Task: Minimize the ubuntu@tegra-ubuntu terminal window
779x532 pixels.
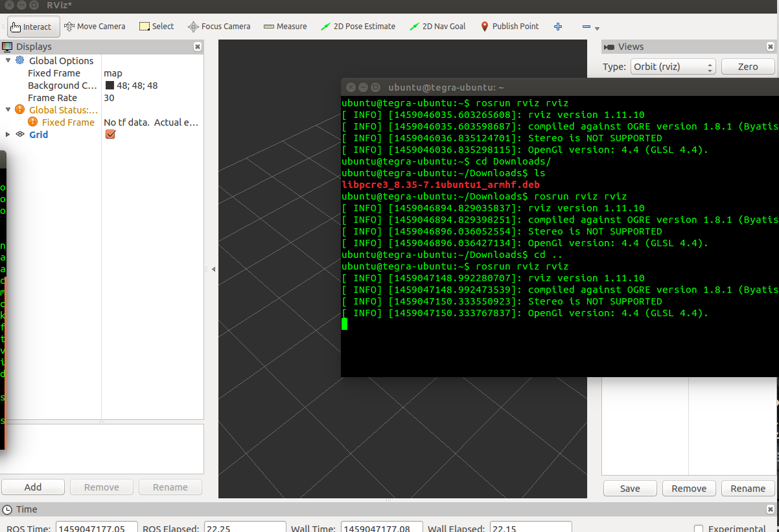Action: 362,87
